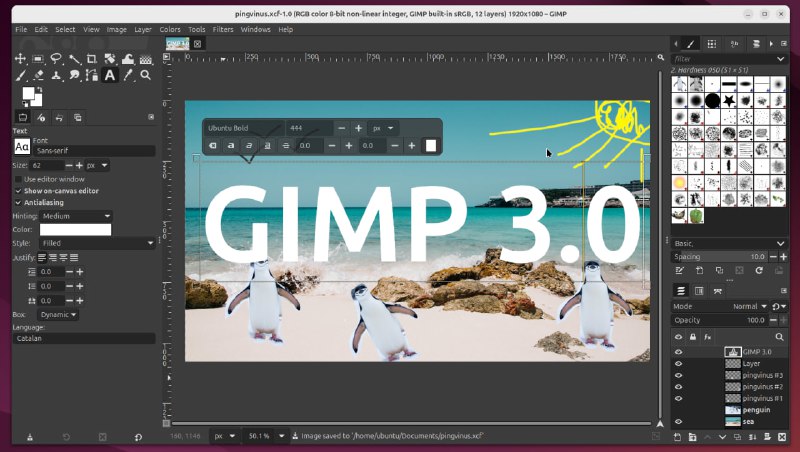The height and width of the screenshot is (452, 800).
Task: Hide the layer named Layer
Action: [678, 364]
